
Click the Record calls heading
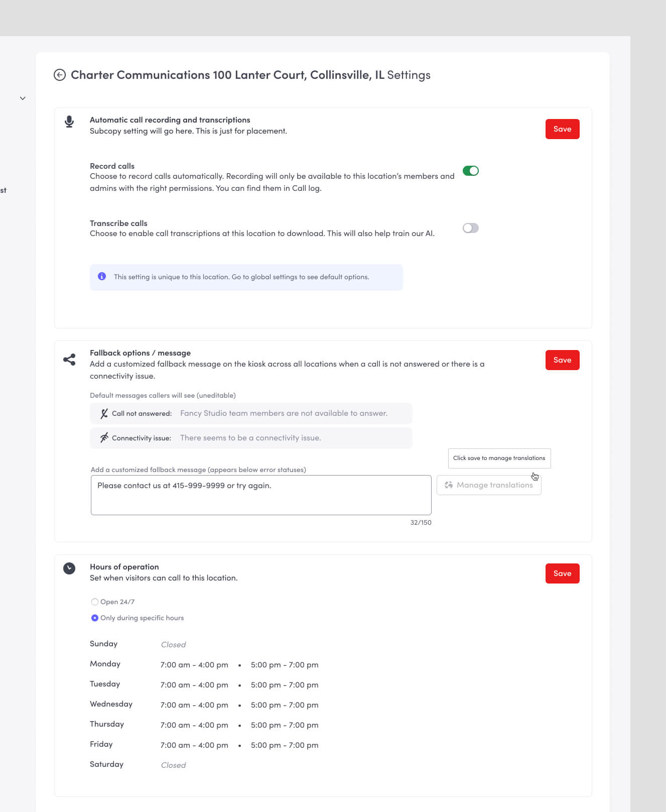pyautogui.click(x=112, y=166)
